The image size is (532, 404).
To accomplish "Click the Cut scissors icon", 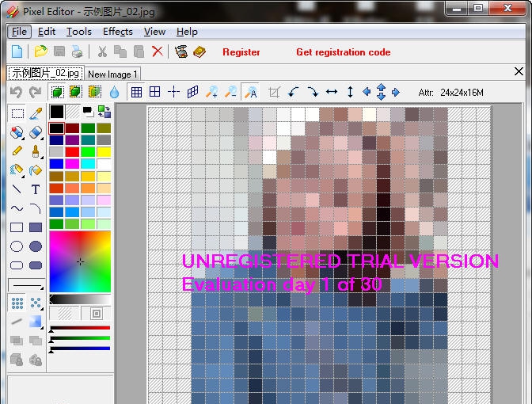I will click(102, 51).
